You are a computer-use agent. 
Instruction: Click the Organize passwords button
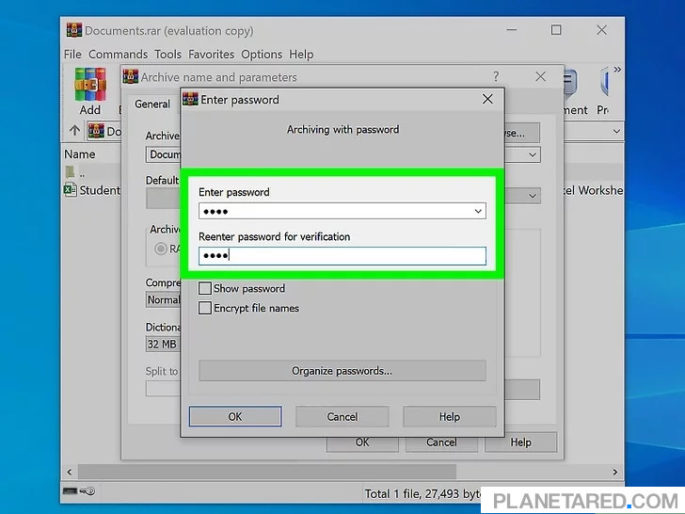[342, 371]
